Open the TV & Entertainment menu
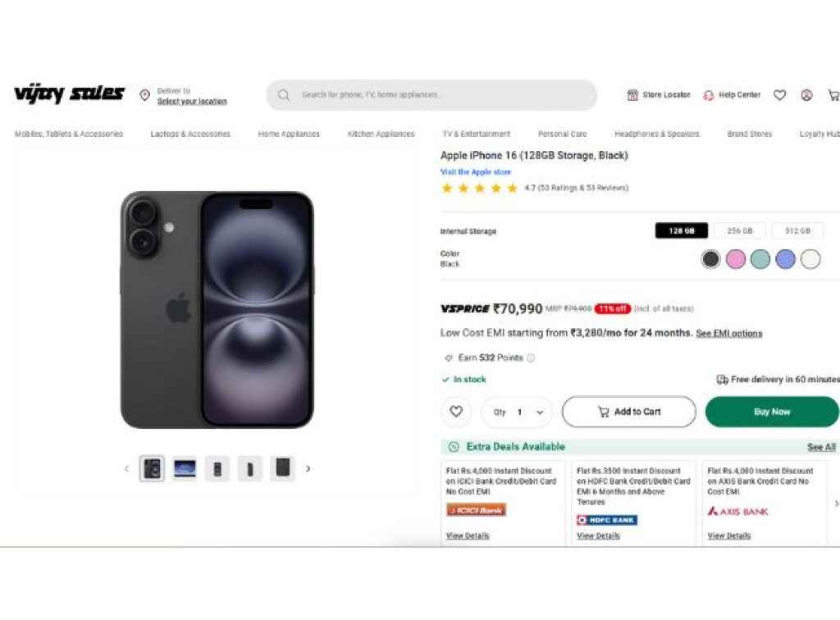The height and width of the screenshot is (620, 840). [x=476, y=134]
